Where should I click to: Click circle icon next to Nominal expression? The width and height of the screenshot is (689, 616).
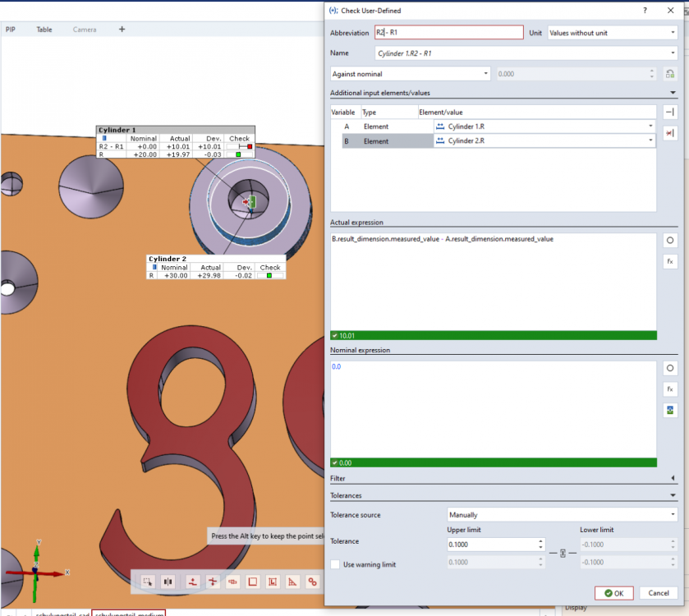click(x=670, y=368)
